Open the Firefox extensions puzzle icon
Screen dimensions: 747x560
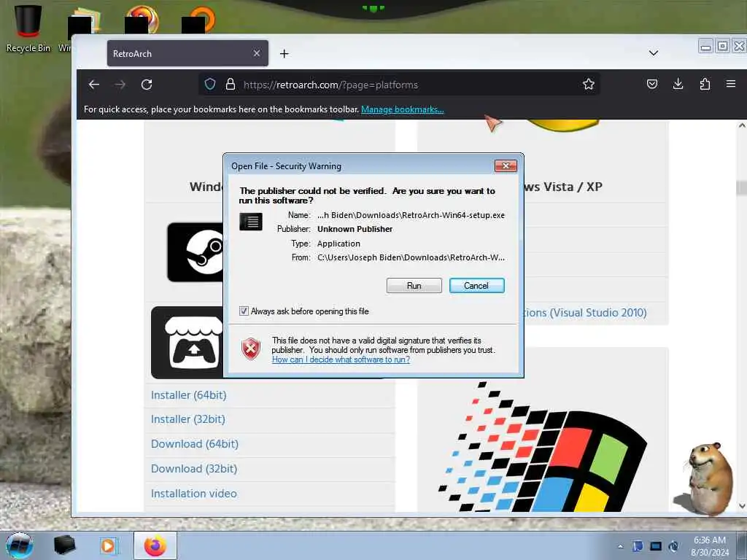tap(705, 85)
